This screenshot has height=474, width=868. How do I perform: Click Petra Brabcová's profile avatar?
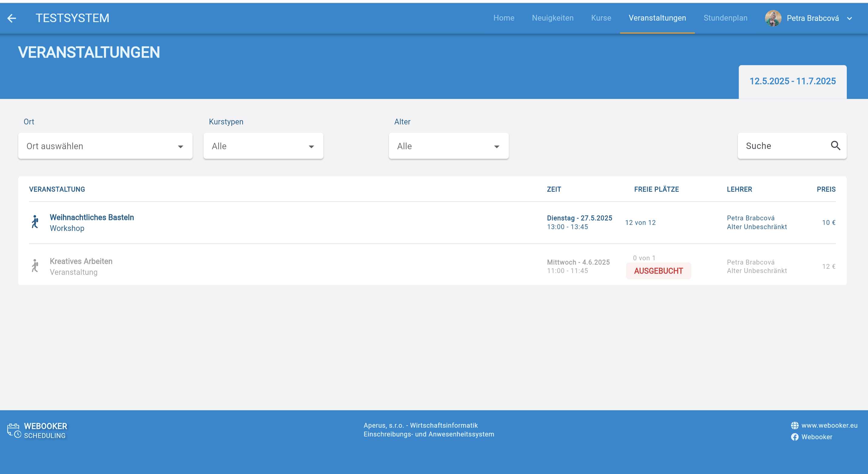773,18
